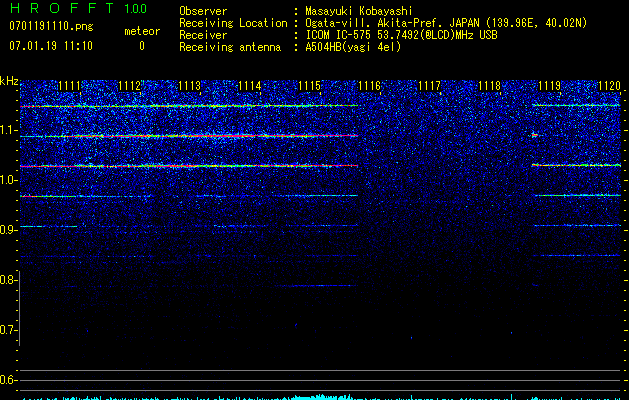Click the 1120 time marker
629x400 pixels.
[609, 86]
